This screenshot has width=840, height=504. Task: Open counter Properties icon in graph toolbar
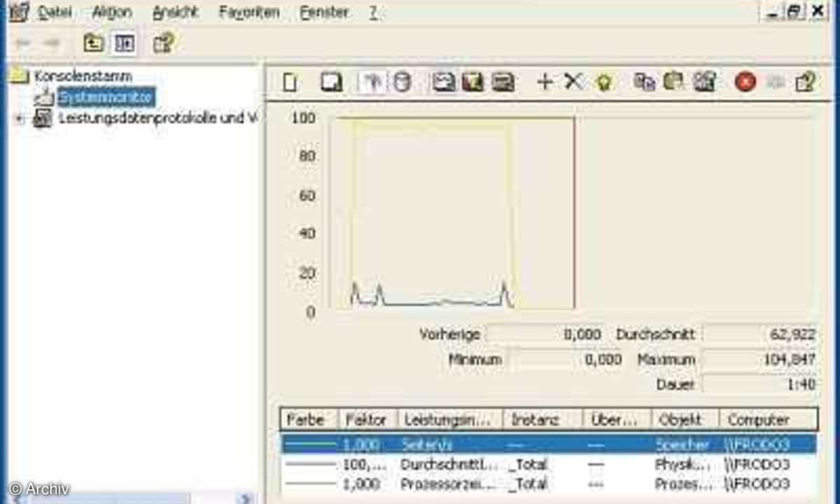(704, 83)
